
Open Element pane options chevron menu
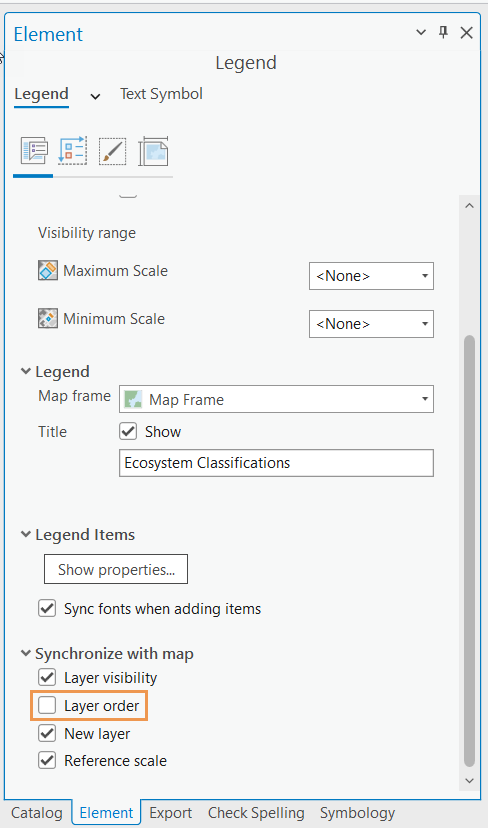point(421,33)
